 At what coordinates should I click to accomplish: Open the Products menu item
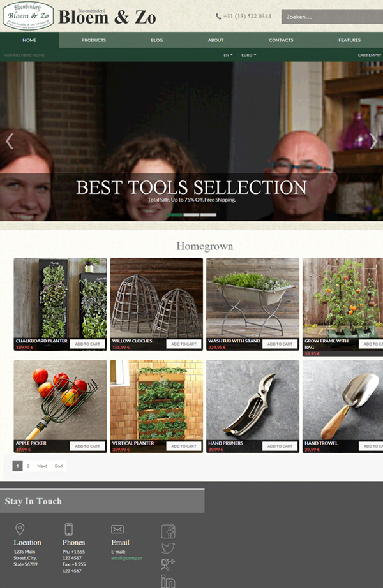pyautogui.click(x=93, y=40)
